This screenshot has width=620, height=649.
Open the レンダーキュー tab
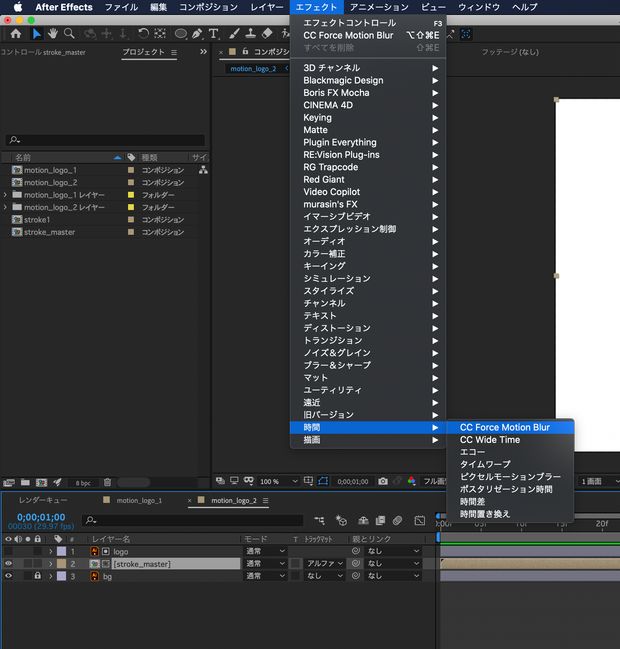click(x=43, y=500)
